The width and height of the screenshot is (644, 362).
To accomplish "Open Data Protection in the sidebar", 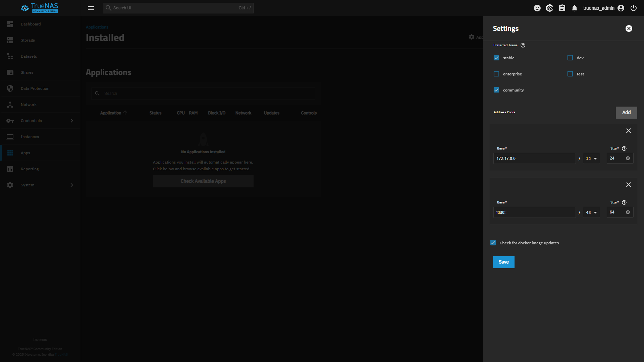I will pos(35,88).
